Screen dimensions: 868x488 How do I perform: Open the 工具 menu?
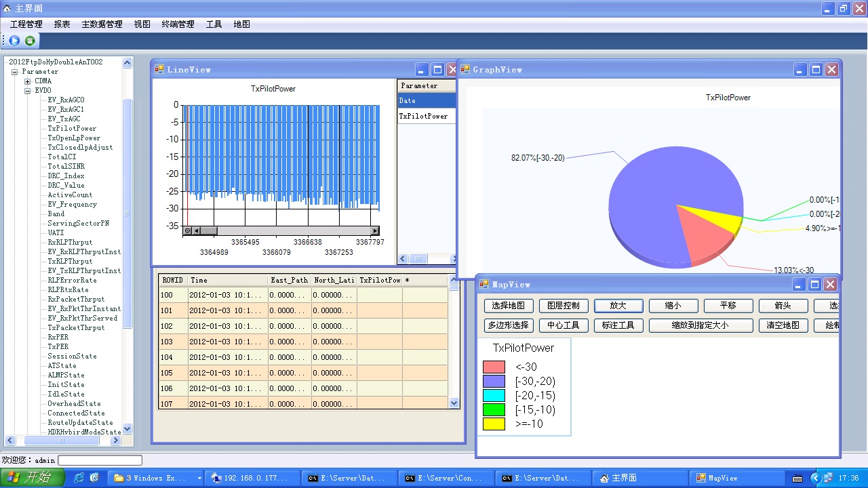point(214,24)
